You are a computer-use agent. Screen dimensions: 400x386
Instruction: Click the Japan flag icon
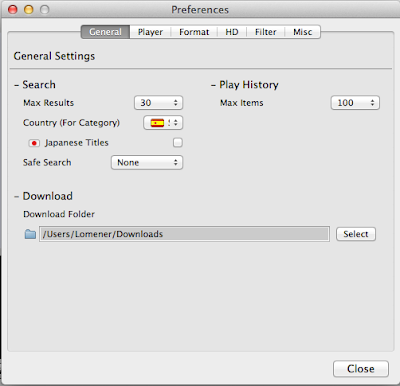click(x=34, y=143)
